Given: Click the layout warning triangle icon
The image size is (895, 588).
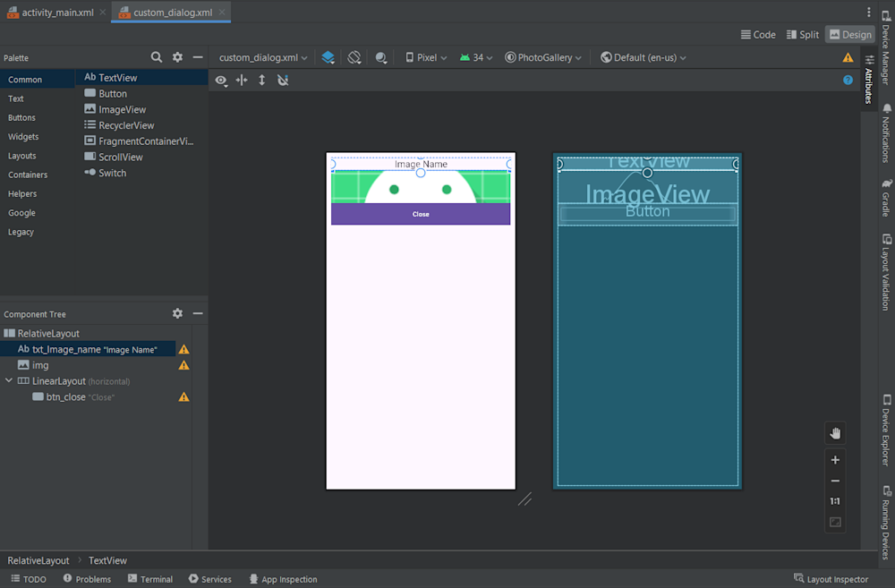Looking at the screenshot, I should pyautogui.click(x=848, y=57).
